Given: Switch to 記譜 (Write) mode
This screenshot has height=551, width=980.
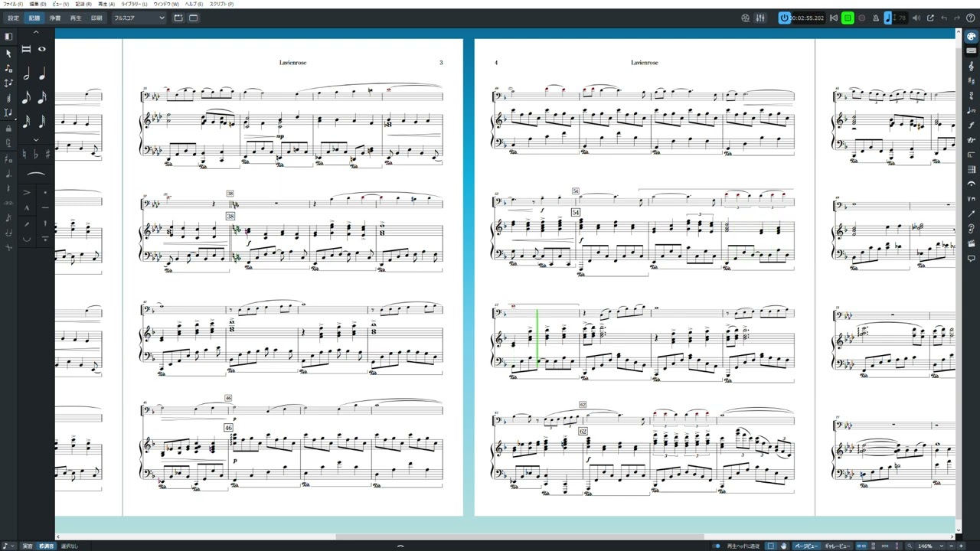Looking at the screenshot, I should click(34, 18).
